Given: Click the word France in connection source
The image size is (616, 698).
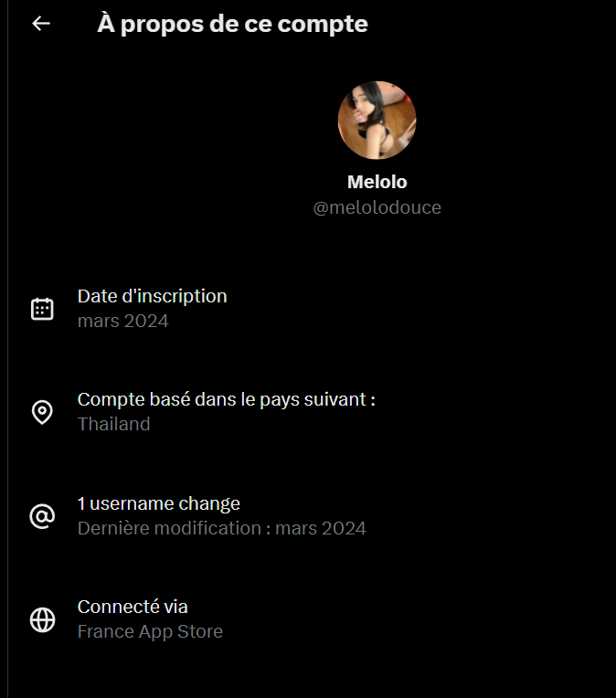Looking at the screenshot, I should click(106, 631).
